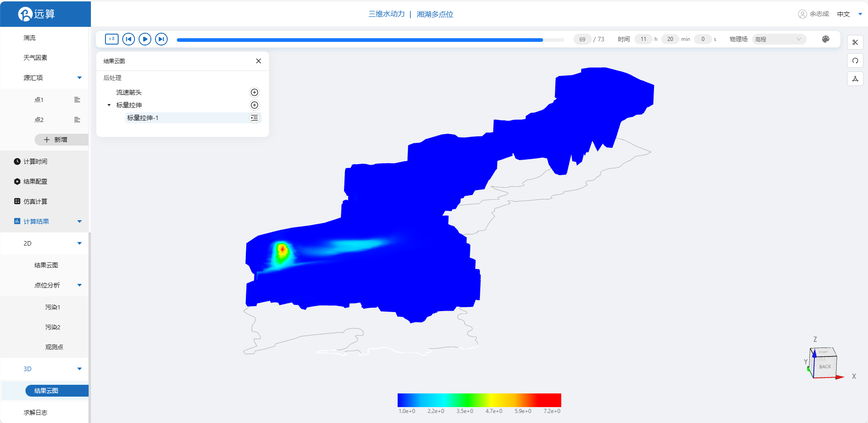Play the result animation
Screen dimensions: 868x423
145,39
